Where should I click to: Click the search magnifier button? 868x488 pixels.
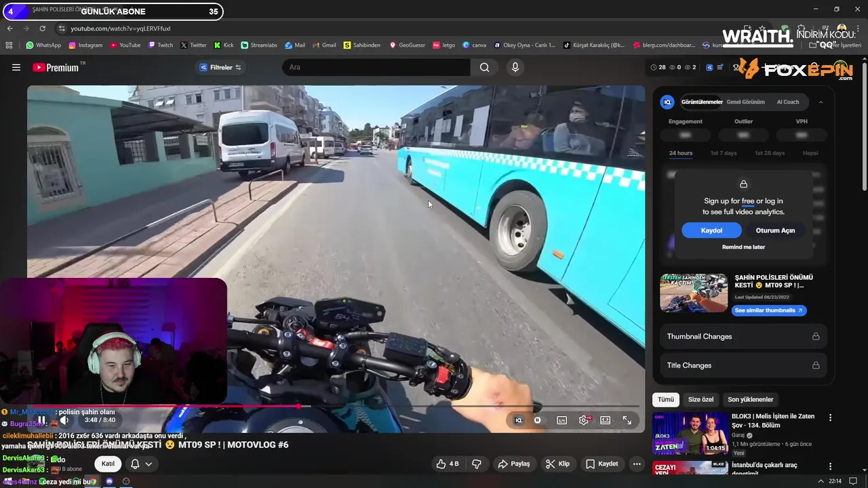[484, 67]
